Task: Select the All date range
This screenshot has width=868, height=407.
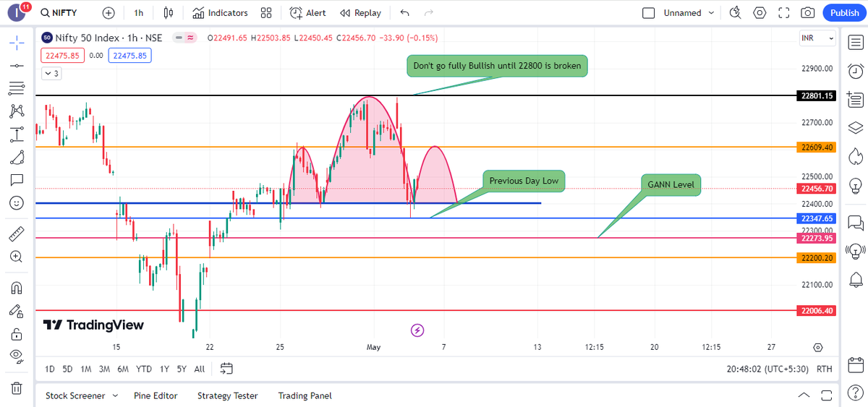Action: [200, 369]
